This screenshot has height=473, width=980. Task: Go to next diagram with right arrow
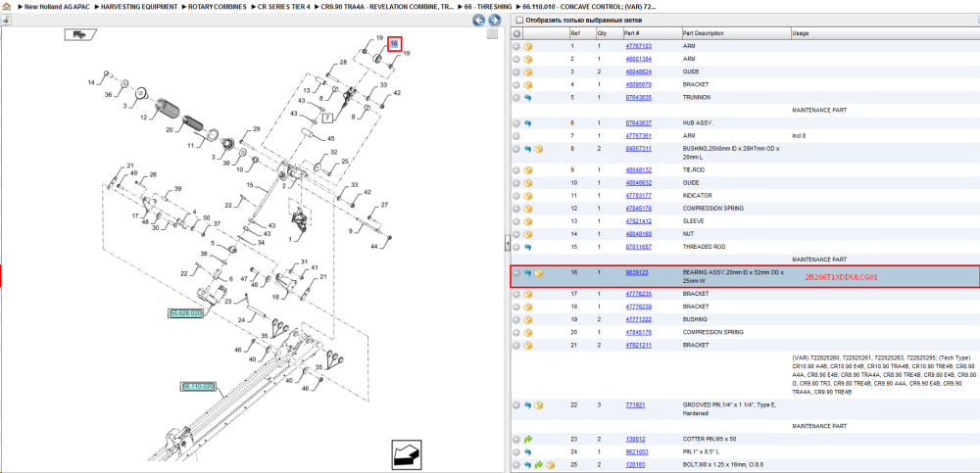493,21
